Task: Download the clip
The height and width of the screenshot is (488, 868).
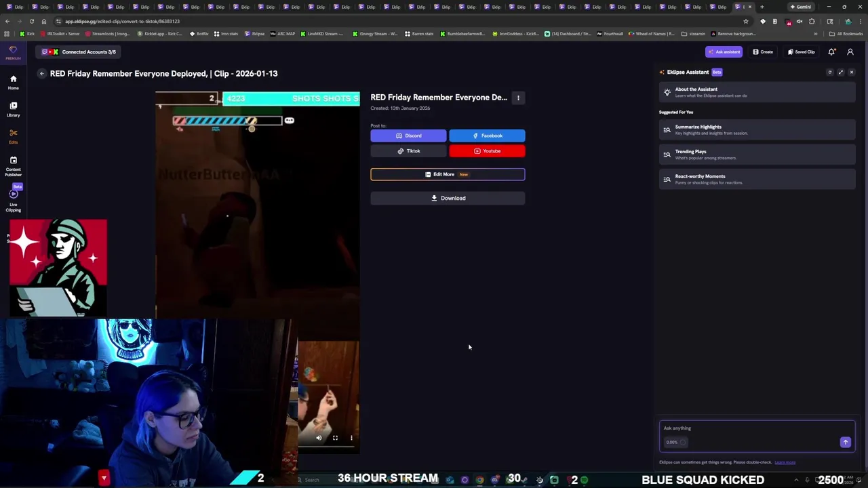Action: point(448,198)
